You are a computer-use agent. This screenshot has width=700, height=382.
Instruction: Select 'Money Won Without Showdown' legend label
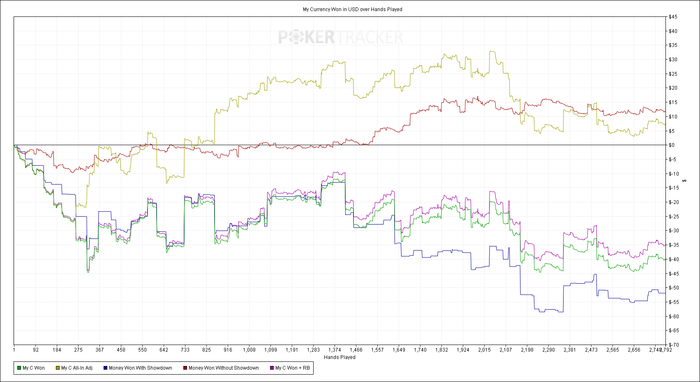tap(223, 368)
